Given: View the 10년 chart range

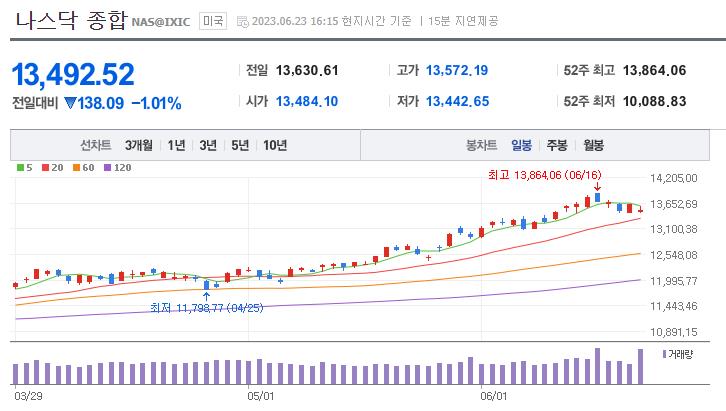Looking at the screenshot, I should [x=275, y=145].
